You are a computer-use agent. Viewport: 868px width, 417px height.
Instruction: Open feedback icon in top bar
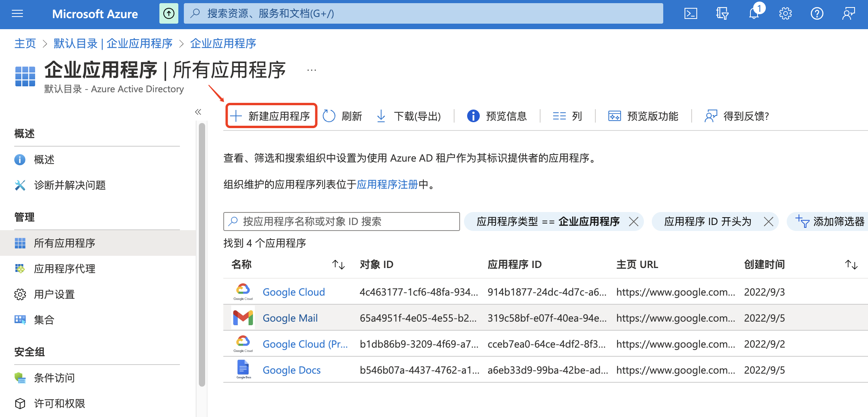point(848,14)
